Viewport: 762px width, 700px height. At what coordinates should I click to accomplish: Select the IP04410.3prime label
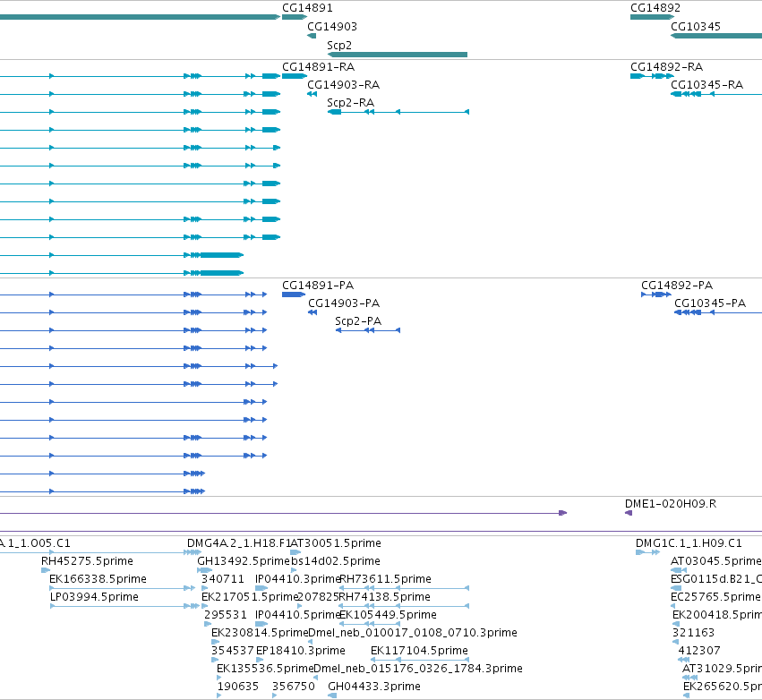tap(297, 579)
